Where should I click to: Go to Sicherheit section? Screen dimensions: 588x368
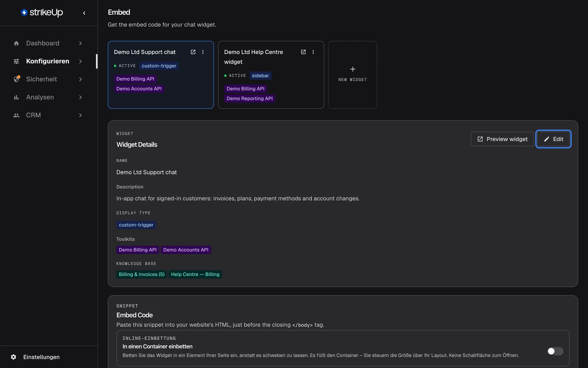click(48, 79)
